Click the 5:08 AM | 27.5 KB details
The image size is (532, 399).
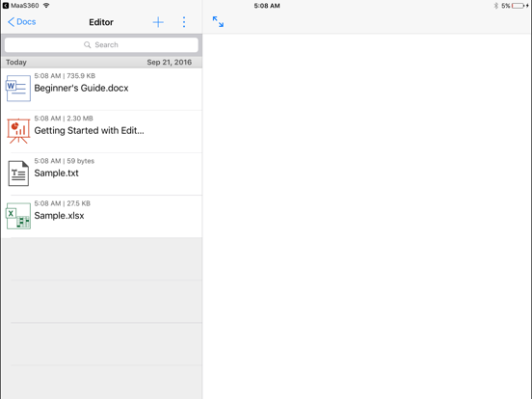pos(62,203)
